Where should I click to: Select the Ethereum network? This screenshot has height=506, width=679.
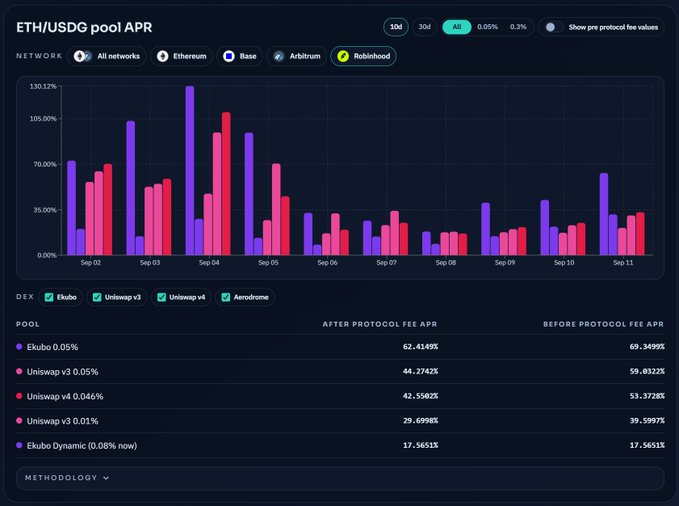[181, 56]
